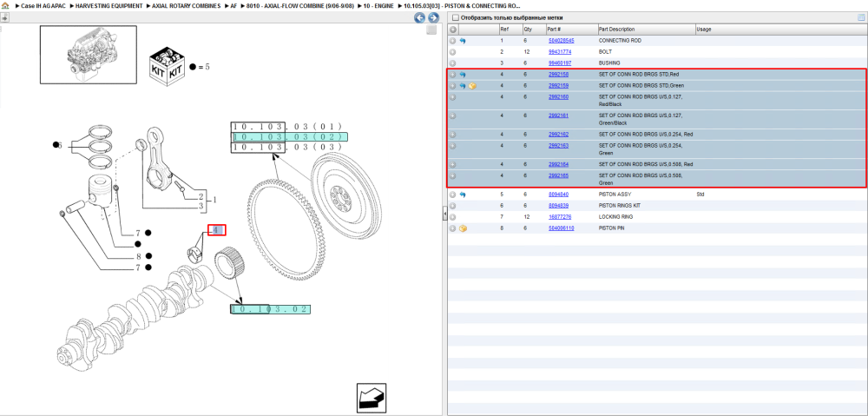Image resolution: width=868 pixels, height=416 pixels.
Task: Open Case IH AG APAC breadcrumb
Action: (43, 5)
